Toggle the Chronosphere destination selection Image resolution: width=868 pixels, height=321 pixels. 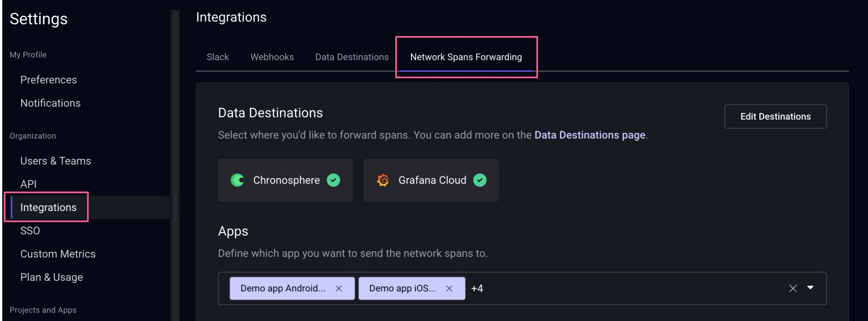285,180
